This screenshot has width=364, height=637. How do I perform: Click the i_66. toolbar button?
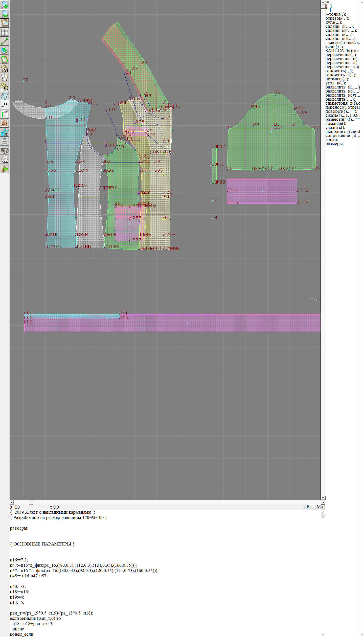pos(5,105)
